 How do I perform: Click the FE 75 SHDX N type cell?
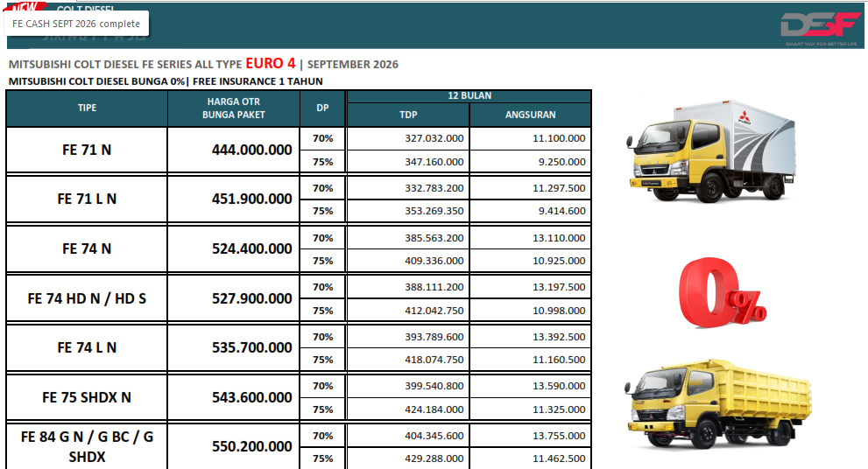click(87, 397)
